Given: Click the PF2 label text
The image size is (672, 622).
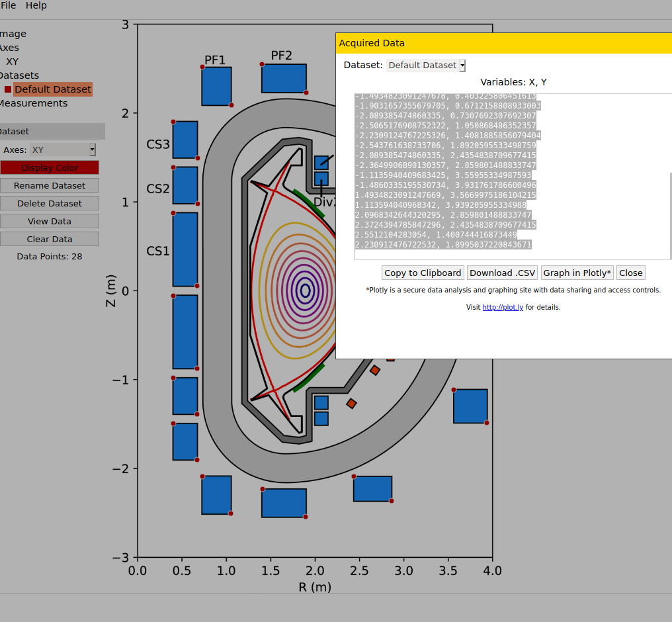Looking at the screenshot, I should tap(281, 56).
